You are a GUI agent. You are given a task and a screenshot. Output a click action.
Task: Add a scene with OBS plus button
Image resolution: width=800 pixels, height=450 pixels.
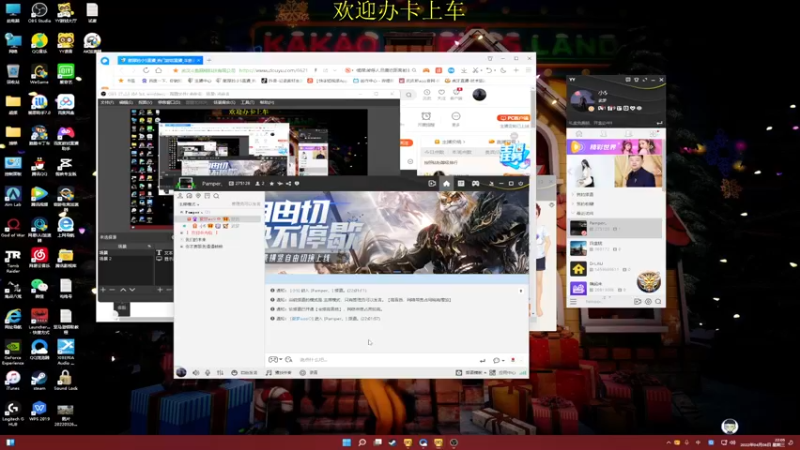click(103, 290)
